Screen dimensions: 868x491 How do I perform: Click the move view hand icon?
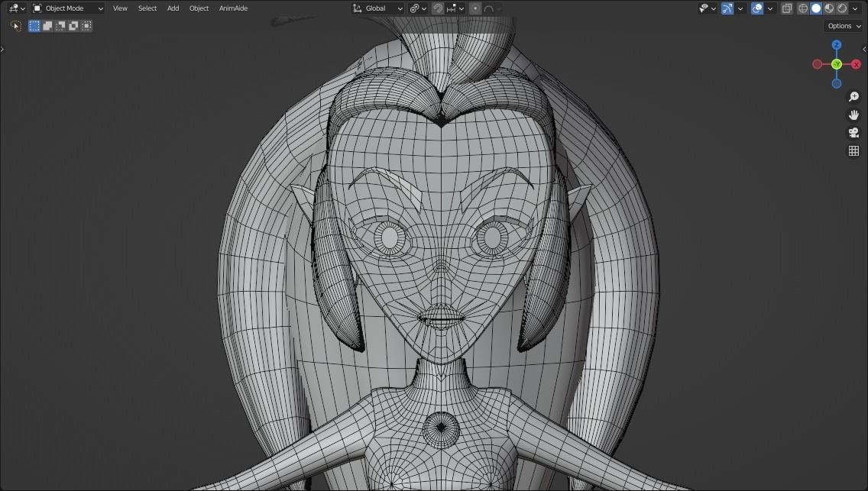(x=853, y=115)
